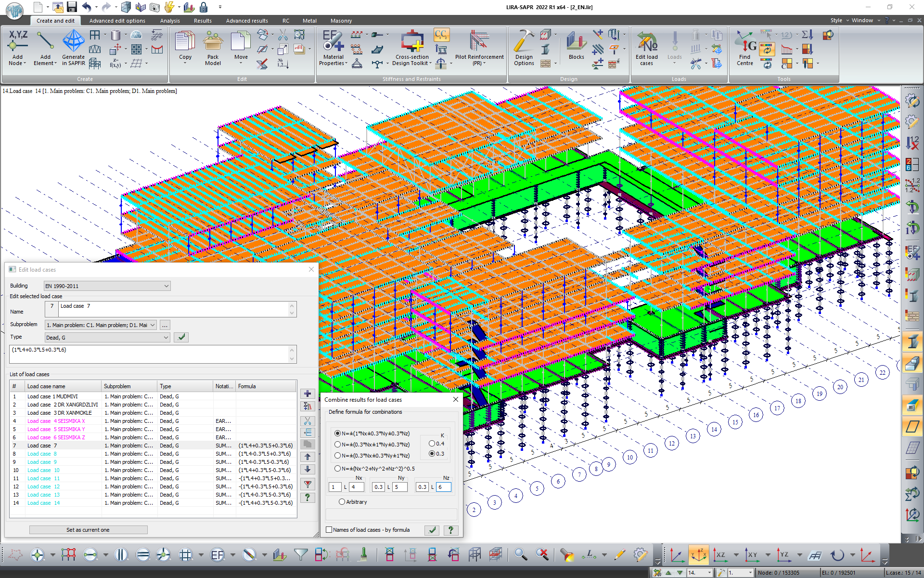Open the Advanced results tab
924x578 pixels.
click(247, 21)
